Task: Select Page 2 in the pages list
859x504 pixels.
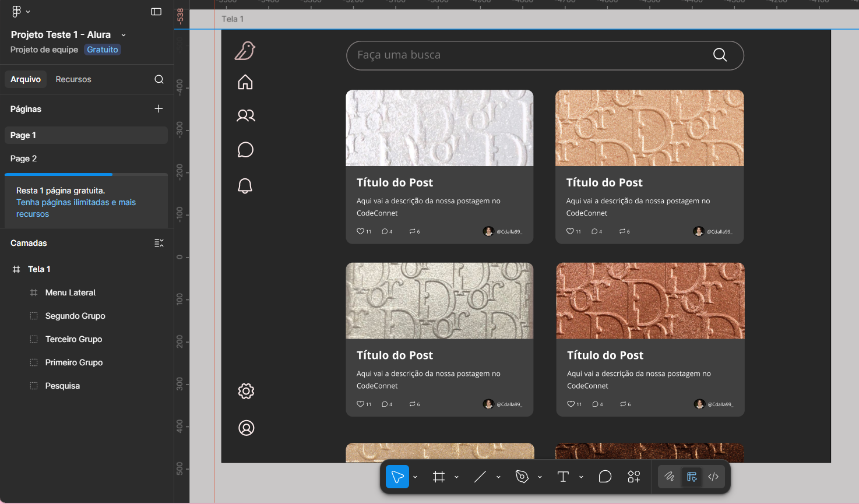Action: 86,158
